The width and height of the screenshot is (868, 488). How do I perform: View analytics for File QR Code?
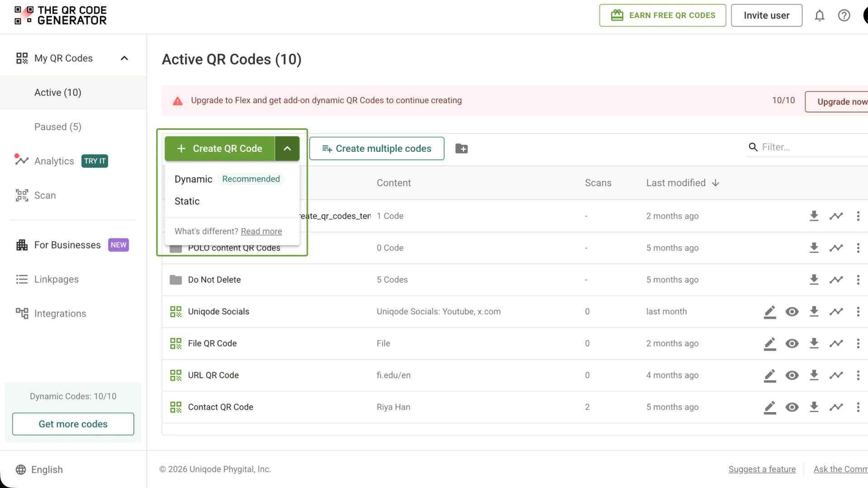point(836,344)
